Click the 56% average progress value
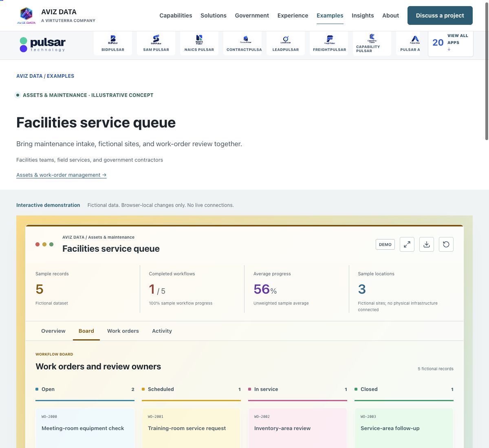The height and width of the screenshot is (448, 489). (x=265, y=289)
